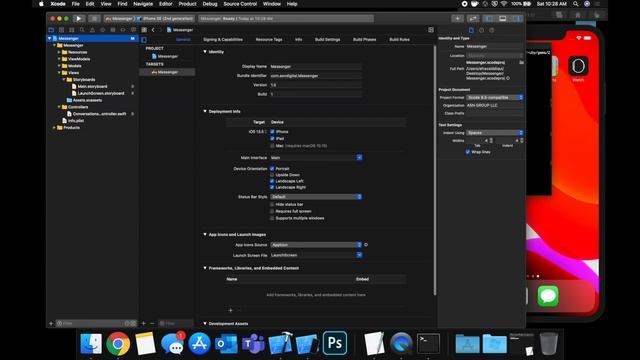Collapse App Icons and Launch Images section
Image resolution: width=640 pixels, height=360 pixels.
205,234
